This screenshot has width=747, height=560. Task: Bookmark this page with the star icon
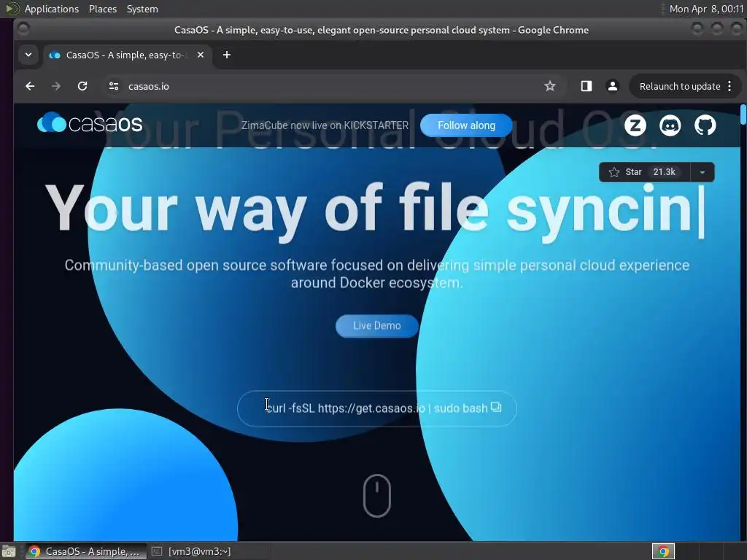(550, 86)
